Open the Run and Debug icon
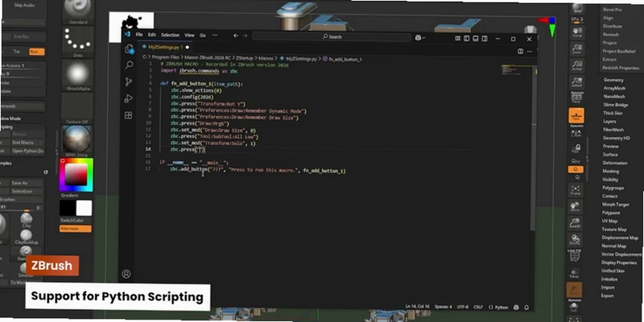 [x=129, y=98]
